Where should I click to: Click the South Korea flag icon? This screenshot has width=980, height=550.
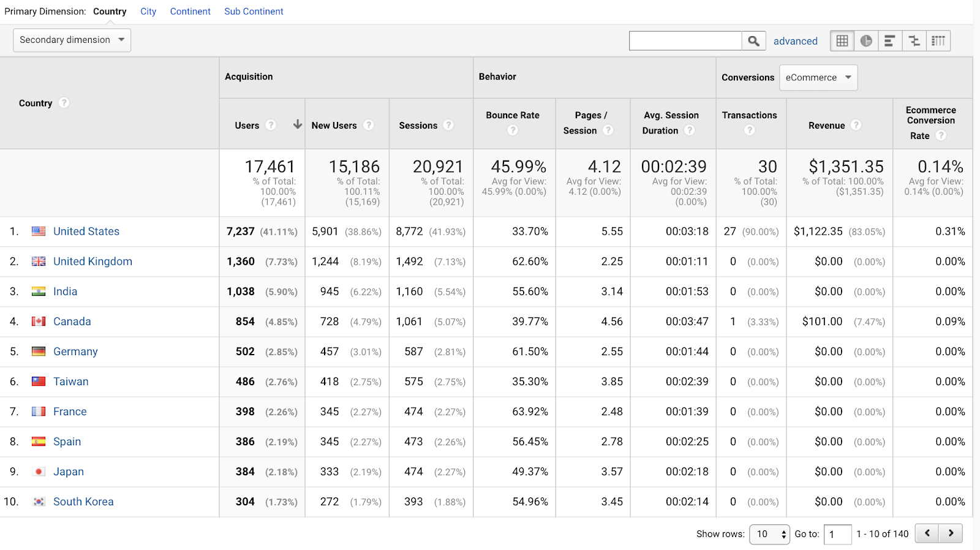39,502
